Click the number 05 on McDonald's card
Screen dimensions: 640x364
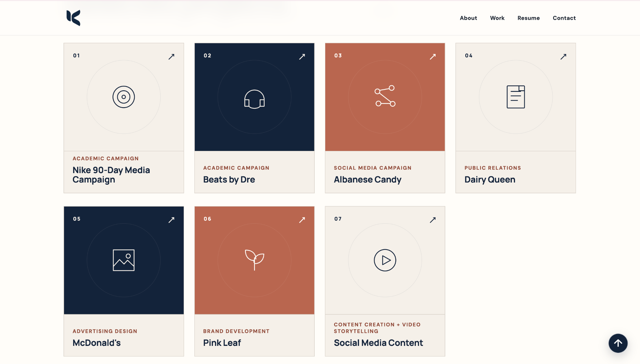point(77,219)
